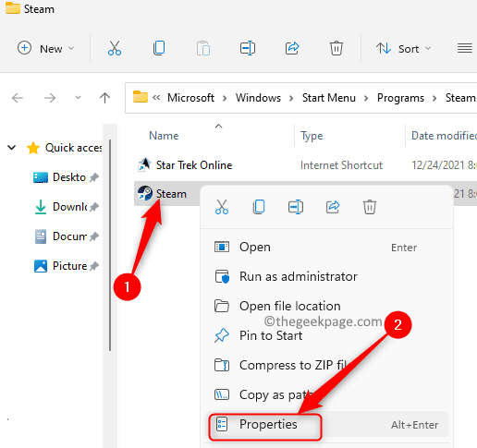Go forward with the right arrow
This screenshot has height=448, width=477.
click(x=50, y=98)
